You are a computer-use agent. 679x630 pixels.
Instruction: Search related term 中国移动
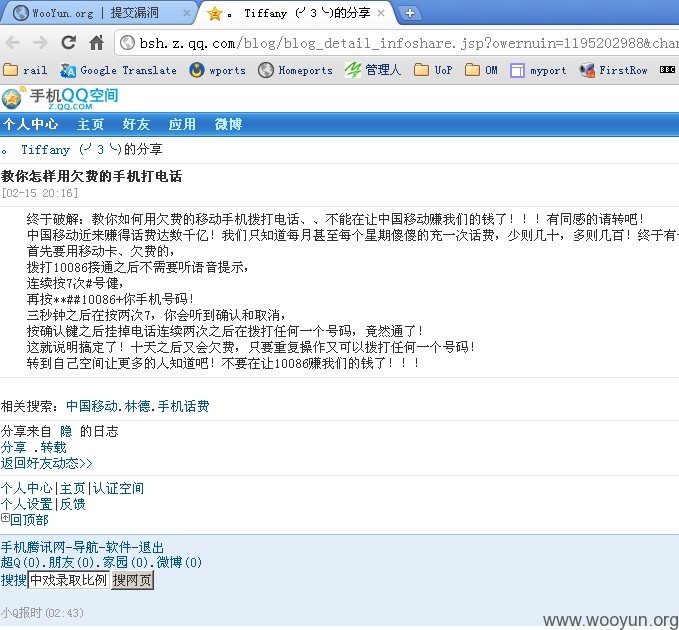[x=92, y=406]
